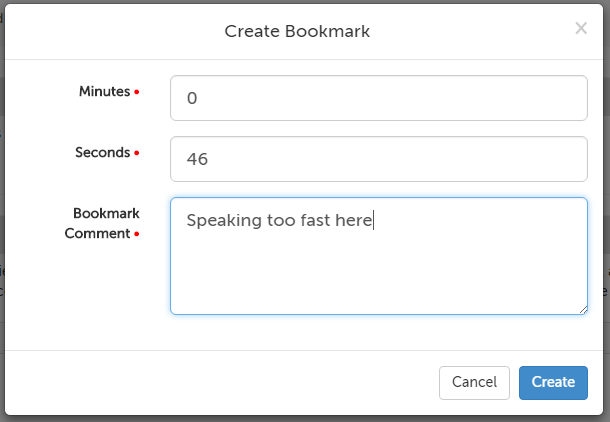Click the Seconds field label
610x422 pixels.
[x=102, y=153]
